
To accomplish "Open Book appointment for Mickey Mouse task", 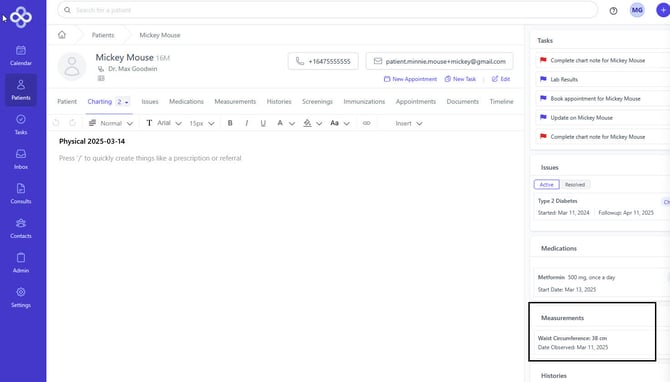I will tap(602, 98).
